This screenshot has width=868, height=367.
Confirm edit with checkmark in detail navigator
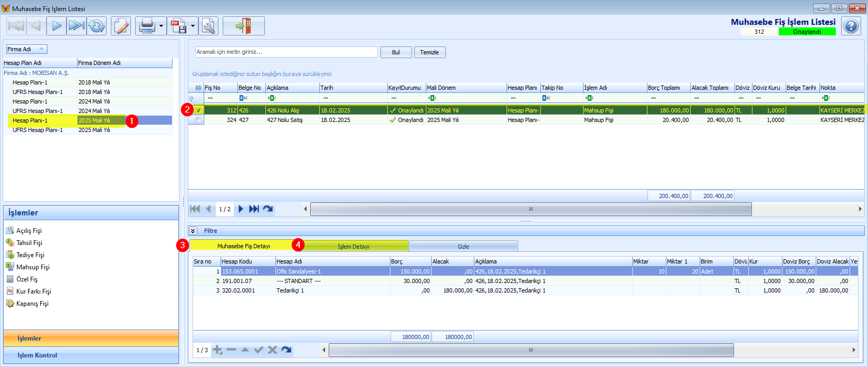tap(259, 350)
